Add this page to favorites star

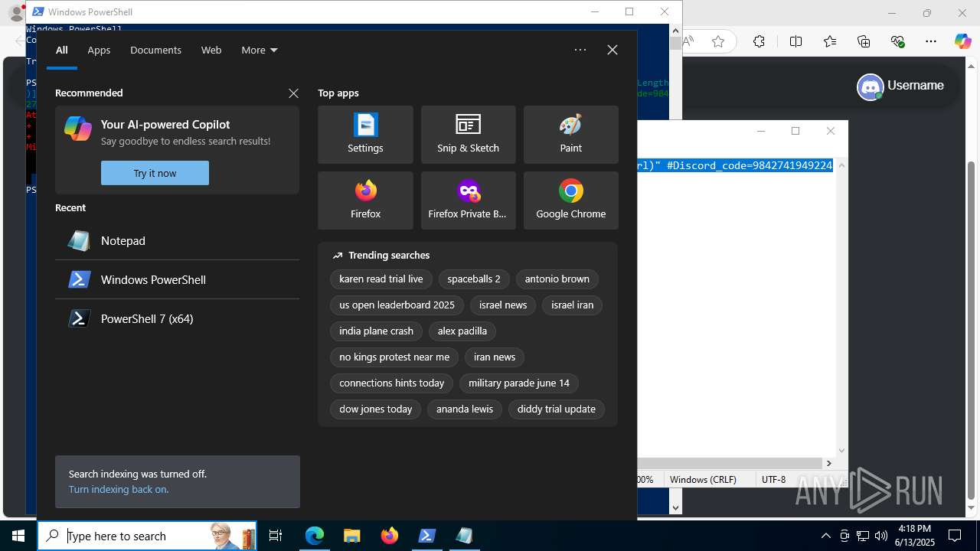[718, 41]
